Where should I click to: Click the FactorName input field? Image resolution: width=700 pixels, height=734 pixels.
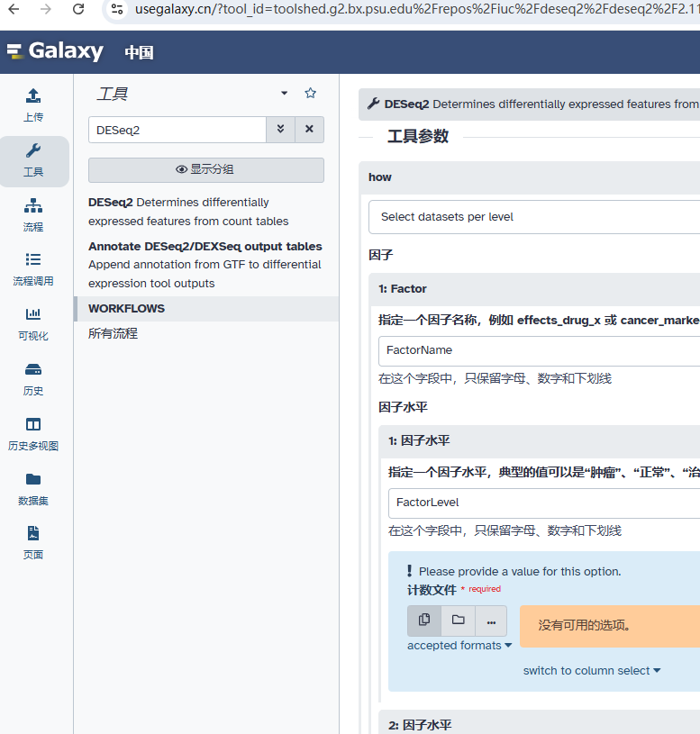[539, 350]
